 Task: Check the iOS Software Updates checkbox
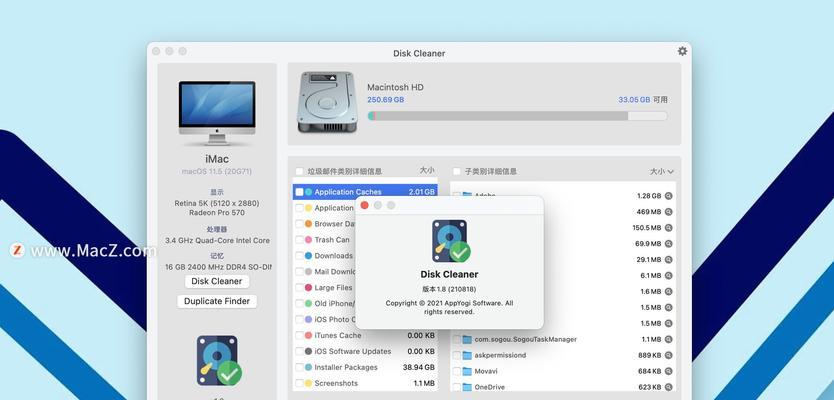(299, 352)
